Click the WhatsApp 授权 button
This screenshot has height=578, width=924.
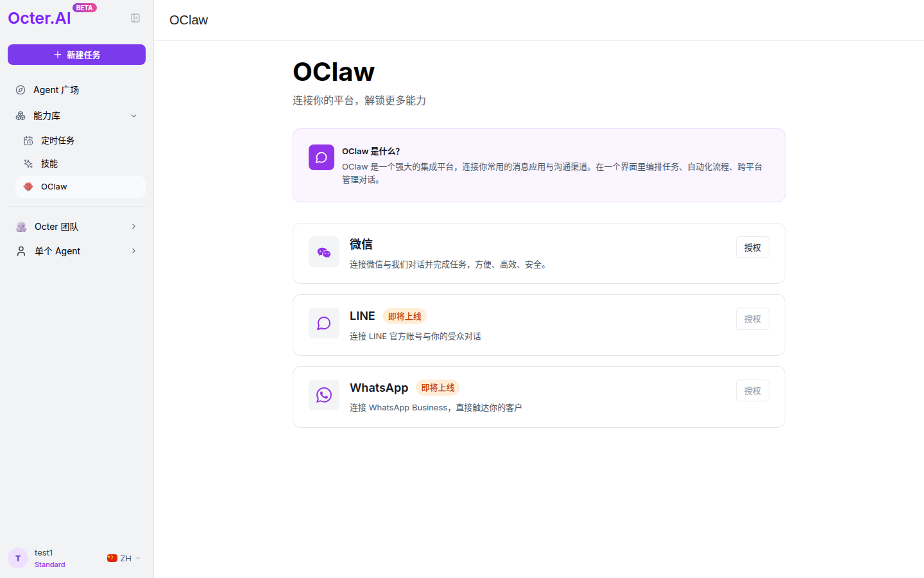click(753, 390)
